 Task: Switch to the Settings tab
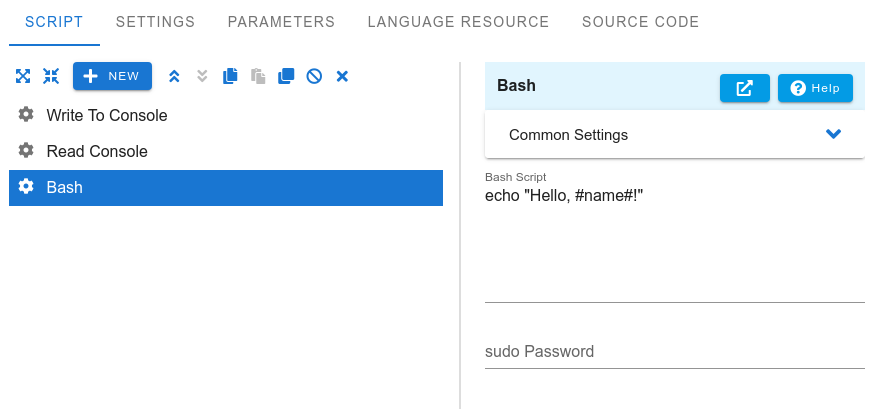(155, 22)
